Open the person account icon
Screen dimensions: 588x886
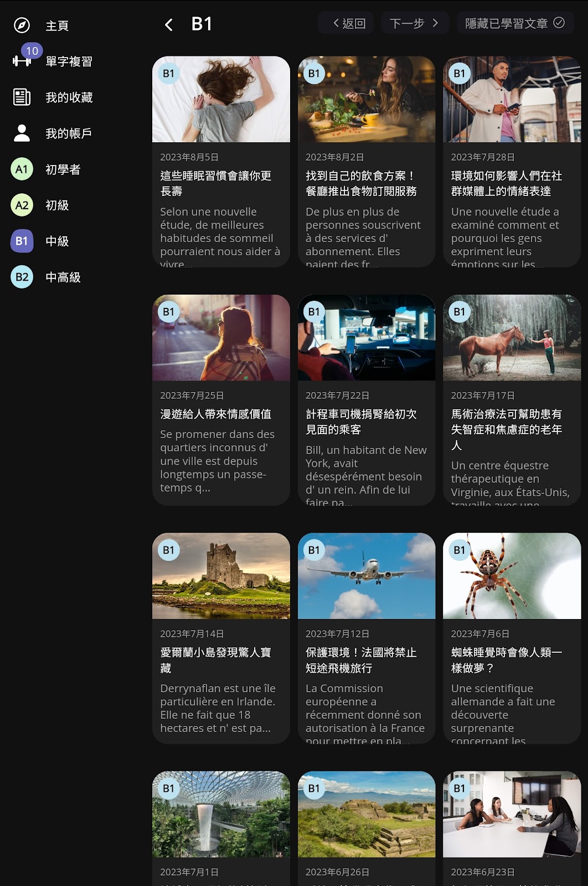click(x=22, y=133)
